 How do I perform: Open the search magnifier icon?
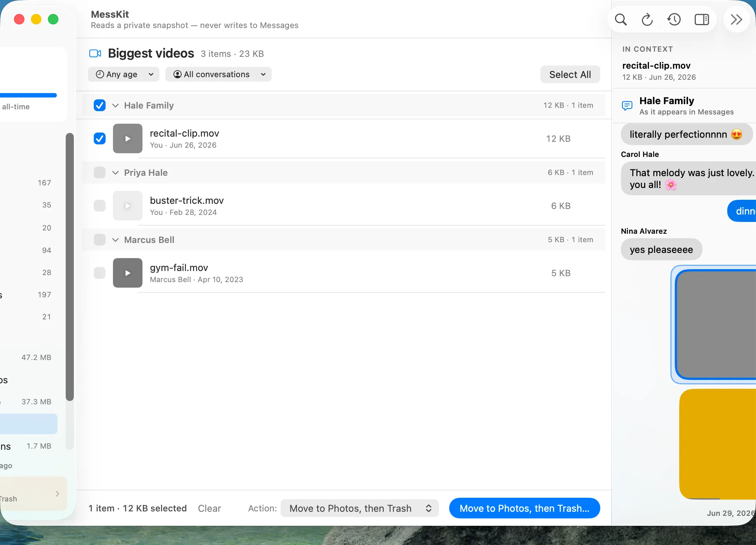pos(621,20)
